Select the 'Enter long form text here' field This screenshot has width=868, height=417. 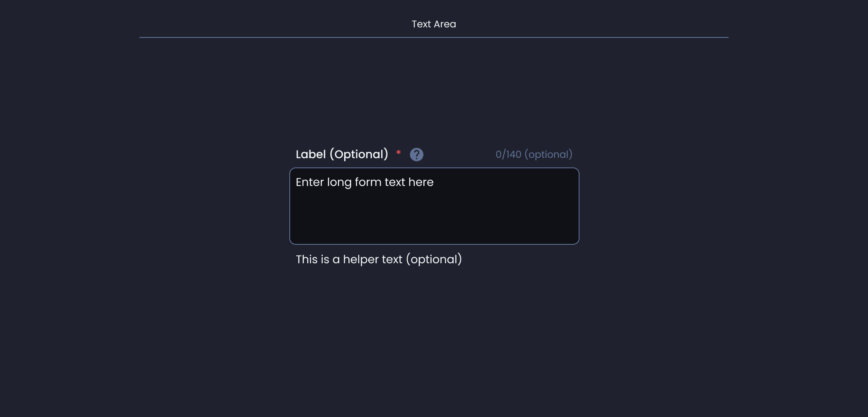[x=434, y=205]
